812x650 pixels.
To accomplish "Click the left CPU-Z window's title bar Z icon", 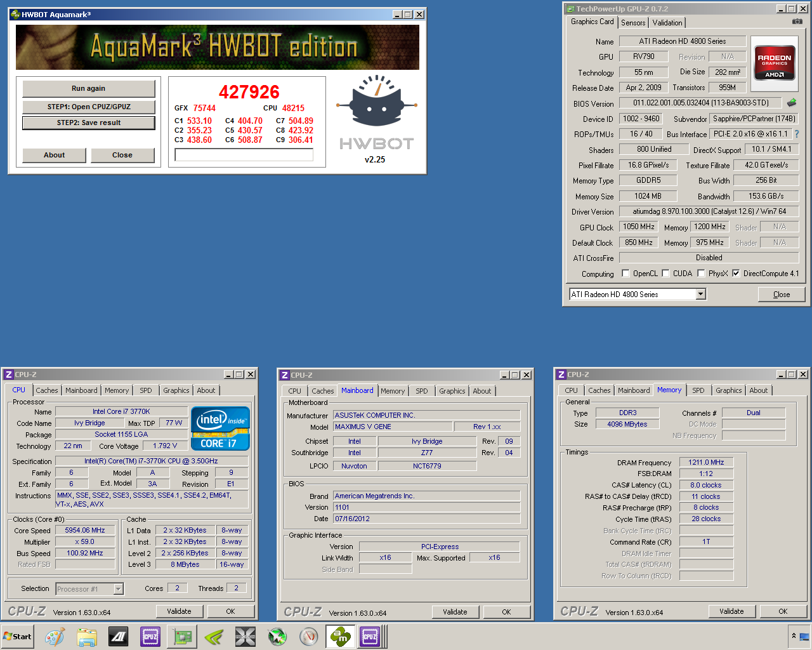I will tap(8, 375).
